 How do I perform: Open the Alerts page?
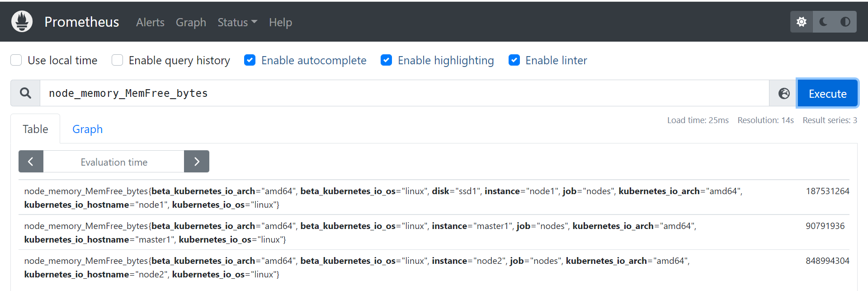[x=150, y=22]
